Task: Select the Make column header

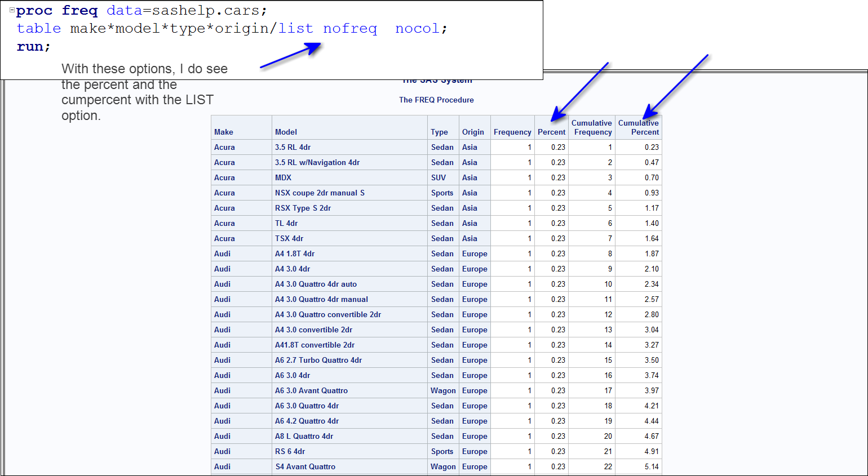Action: click(224, 132)
